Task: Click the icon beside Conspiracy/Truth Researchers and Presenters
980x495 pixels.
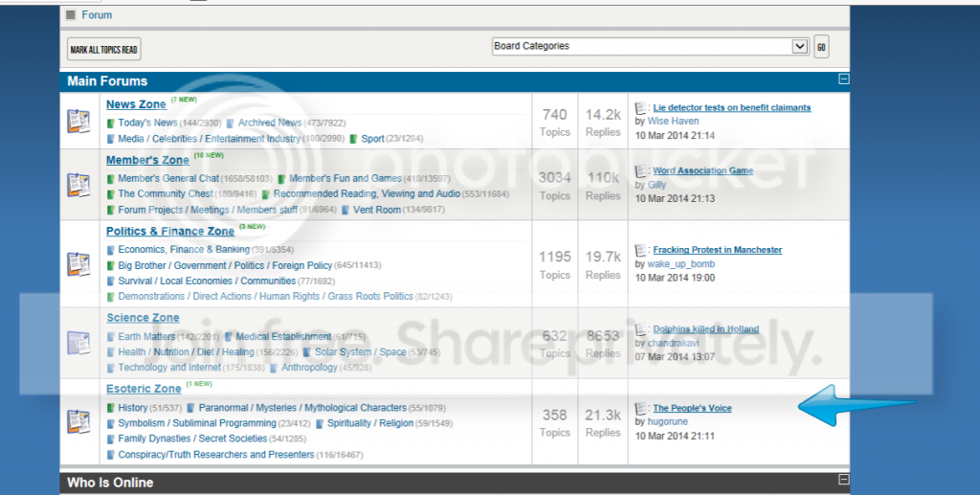Action: click(x=111, y=455)
